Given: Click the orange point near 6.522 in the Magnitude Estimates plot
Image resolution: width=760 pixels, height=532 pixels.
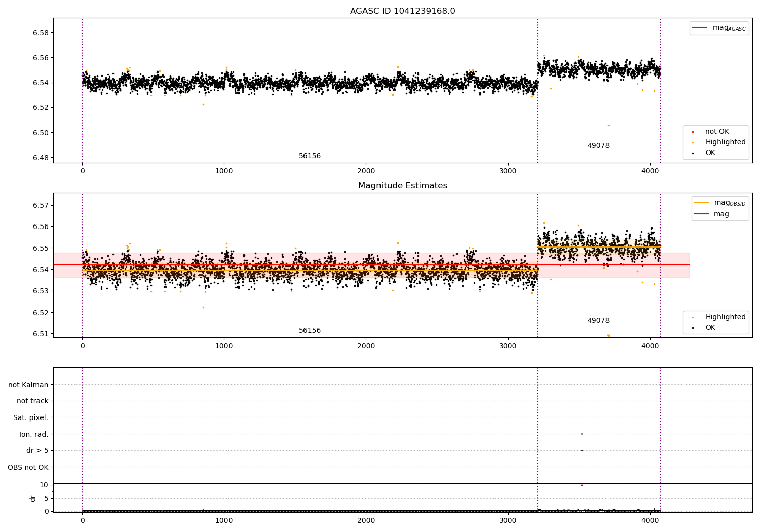Looking at the screenshot, I should (x=204, y=307).
